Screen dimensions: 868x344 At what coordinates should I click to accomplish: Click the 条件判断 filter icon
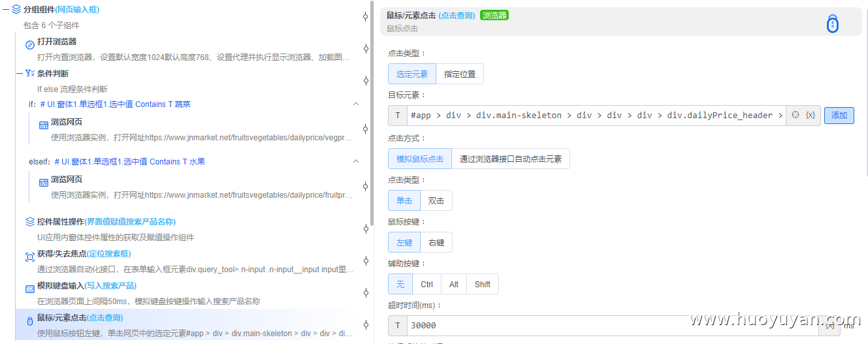(29, 73)
